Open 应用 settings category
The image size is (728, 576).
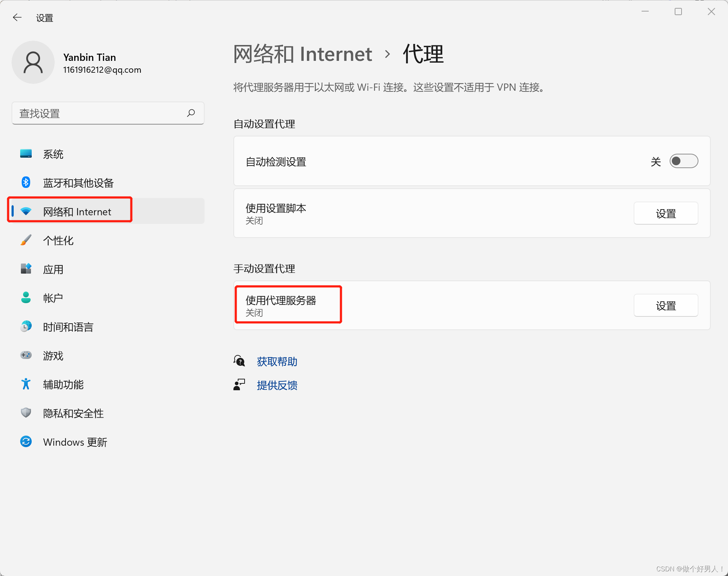pos(108,269)
